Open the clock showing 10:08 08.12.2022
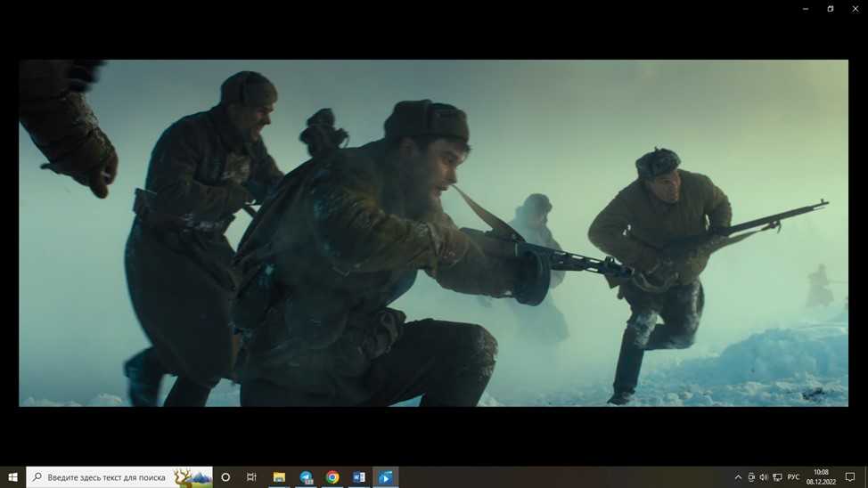The height and width of the screenshot is (488, 868). pos(821,477)
